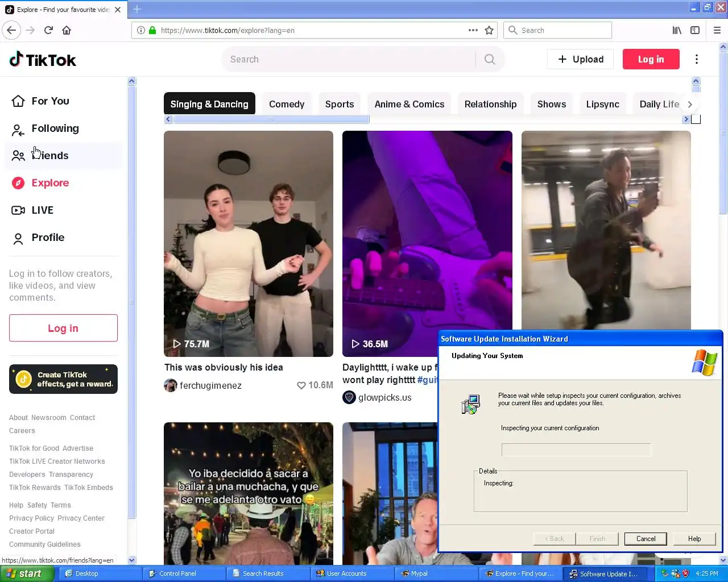The width and height of the screenshot is (728, 582).
Task: Click the Upload button
Action: coord(580,59)
